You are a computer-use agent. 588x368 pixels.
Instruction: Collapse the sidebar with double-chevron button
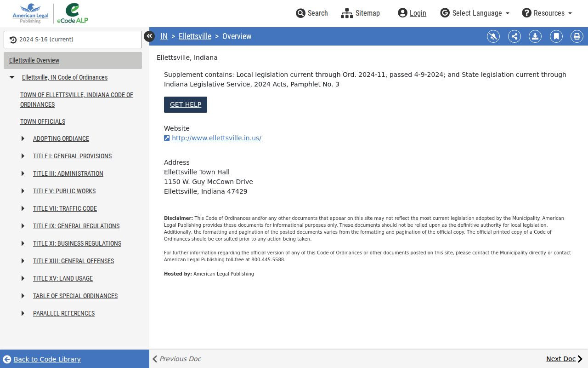[149, 36]
